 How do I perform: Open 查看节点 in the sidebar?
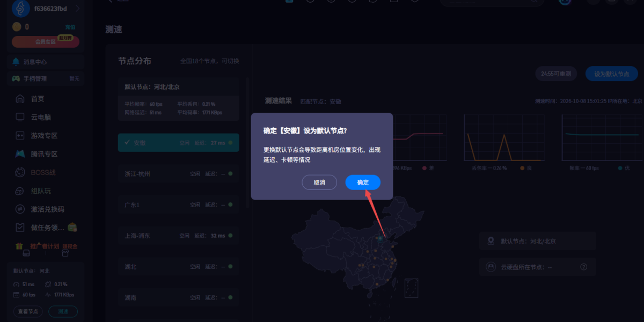point(28,311)
